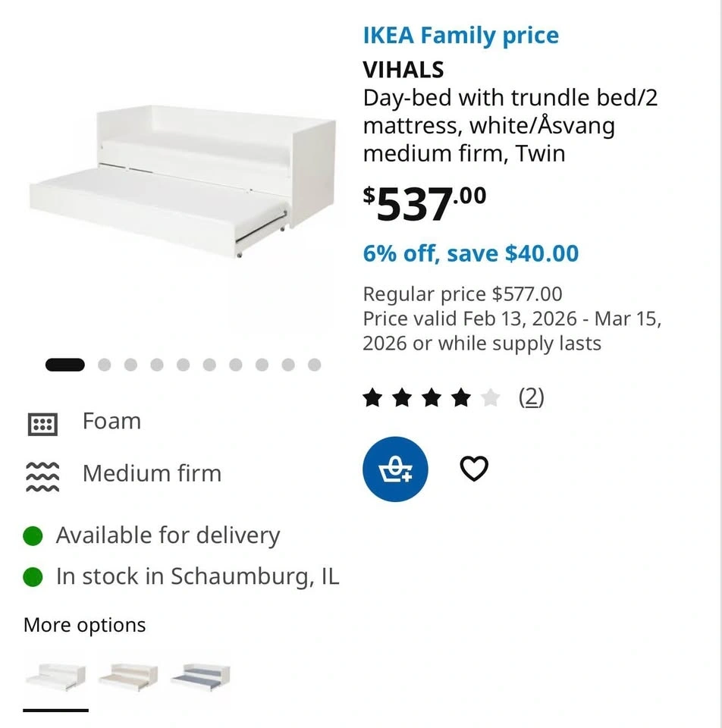
Task: Select the white day-bed color option
Action: [55, 675]
